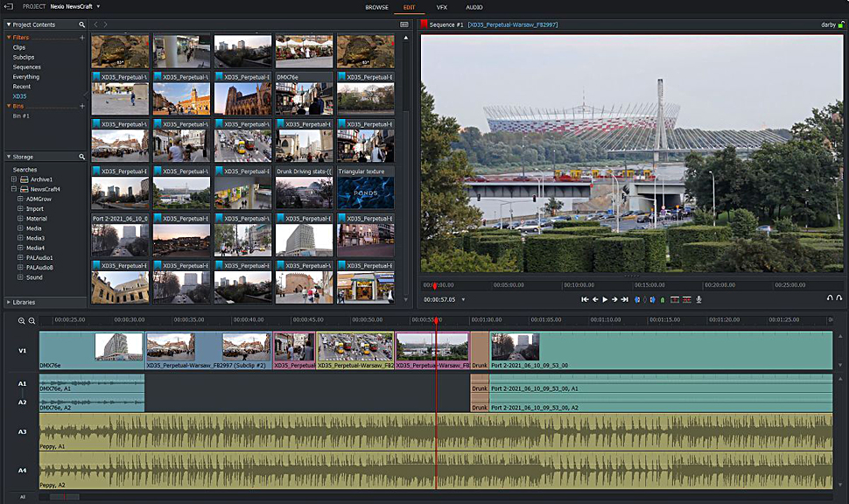Clear marks with middle diamond icon
Screen dimensions: 849x504
[644, 299]
